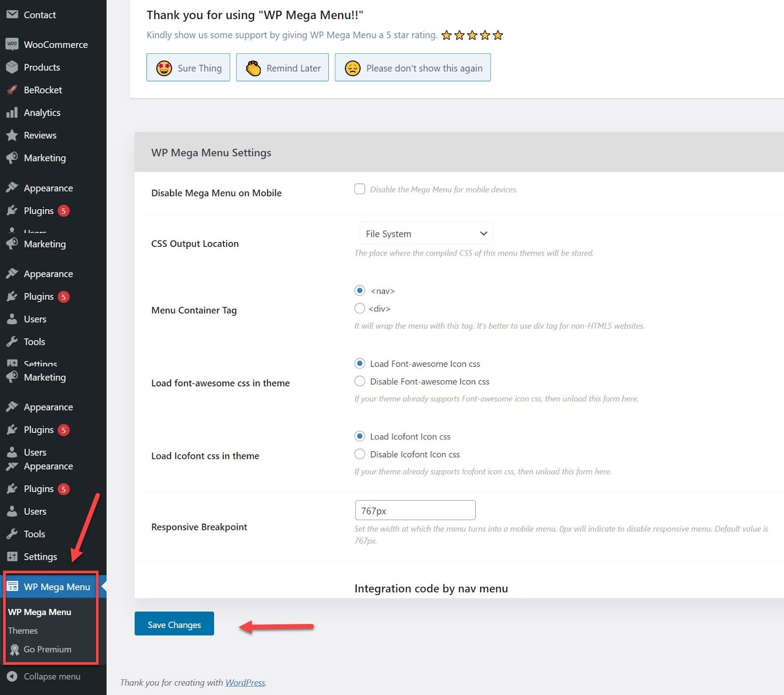The width and height of the screenshot is (784, 695).
Task: Click the Integration code by nav menu heading
Action: coord(431,589)
